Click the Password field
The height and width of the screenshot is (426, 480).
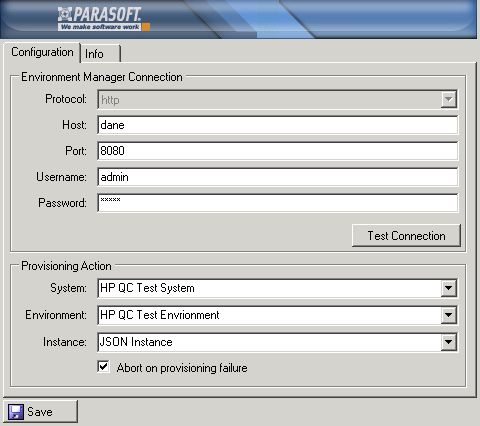click(278, 203)
